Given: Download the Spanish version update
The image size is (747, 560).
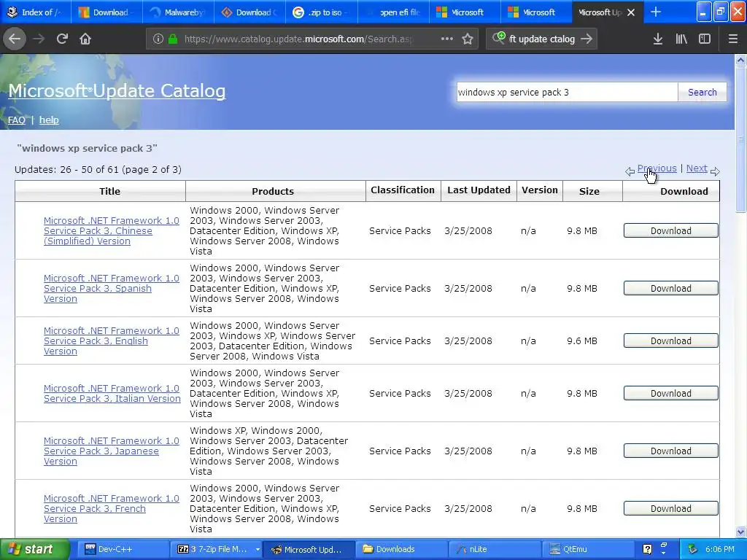Looking at the screenshot, I should point(671,289).
